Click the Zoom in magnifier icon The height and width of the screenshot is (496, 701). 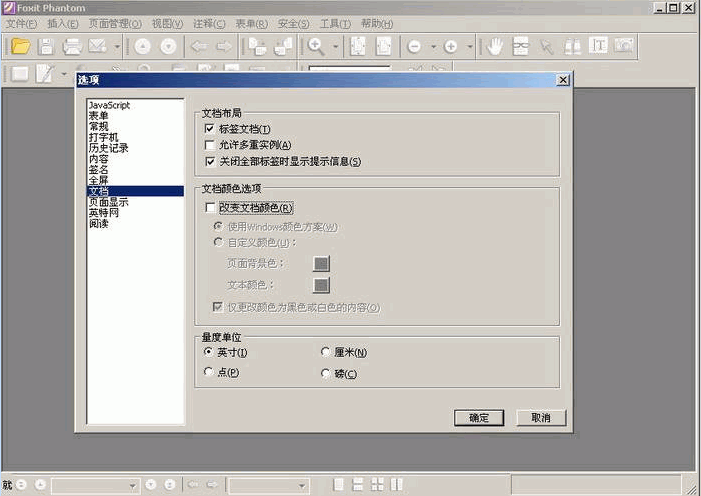(316, 46)
